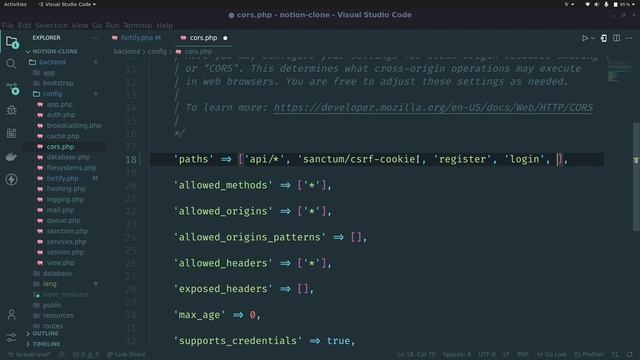Viewport: 640px width, 360px height.
Task: Open cache.php in the explorer
Action: [63, 136]
